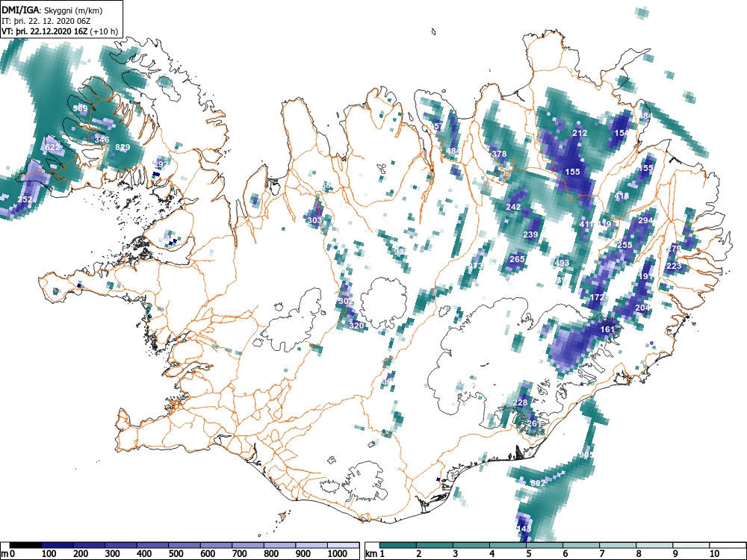This screenshot has width=747, height=560.
Task: Click the visibility value 204 on map
Action: [642, 308]
